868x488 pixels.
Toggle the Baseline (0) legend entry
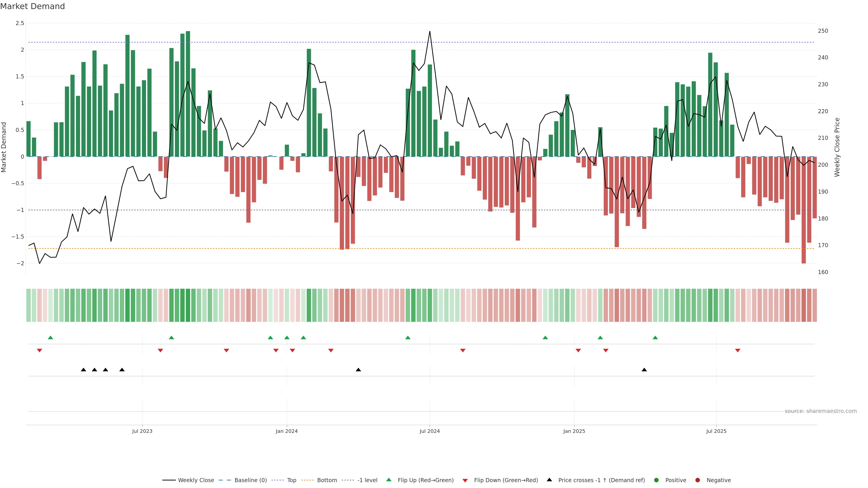click(250, 480)
